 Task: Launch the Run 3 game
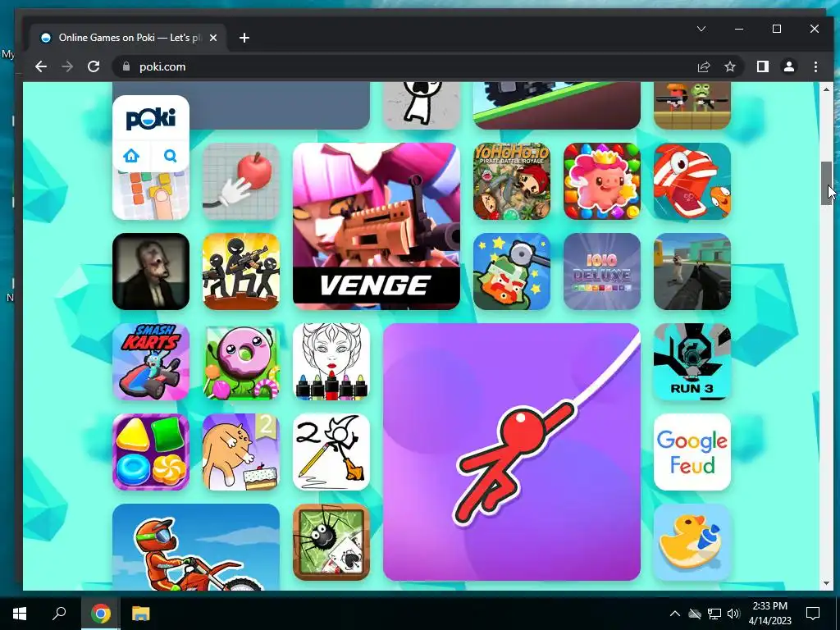(692, 362)
